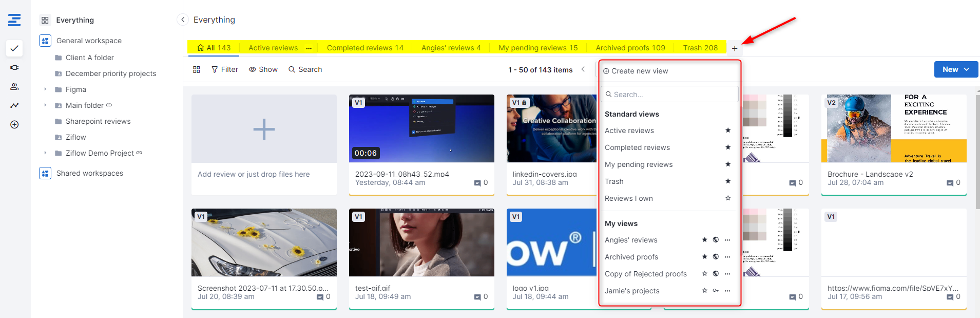980x318 pixels.
Task: Open the people contacts icon in sidebar
Action: point(14,86)
